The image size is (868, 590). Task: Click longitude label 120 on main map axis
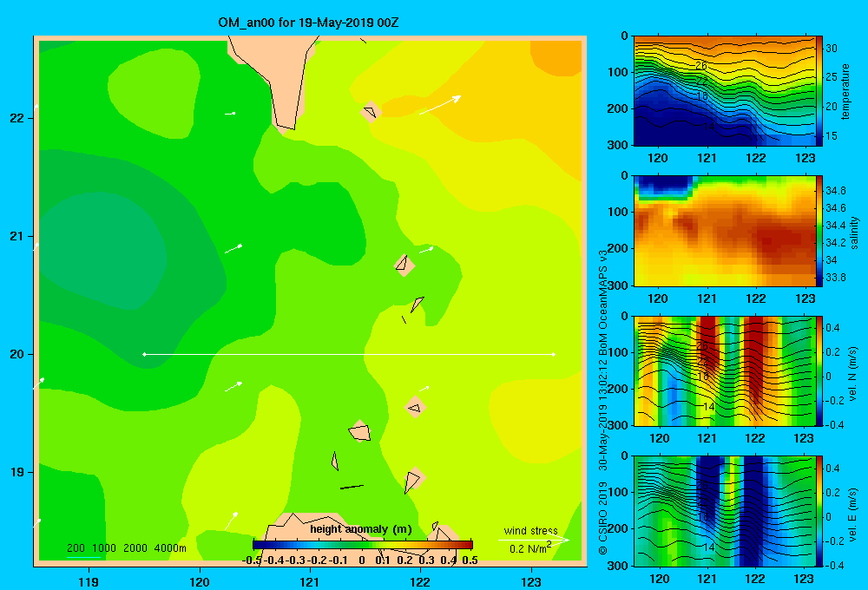point(200,581)
